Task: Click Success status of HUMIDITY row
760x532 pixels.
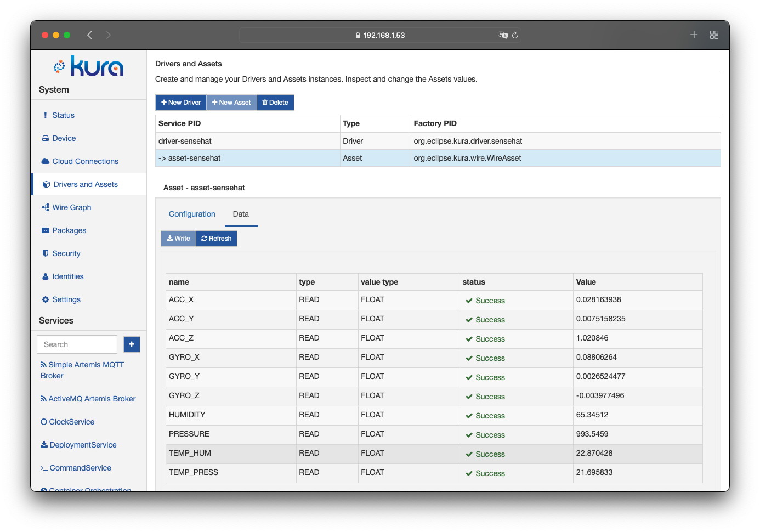Action: [485, 416]
